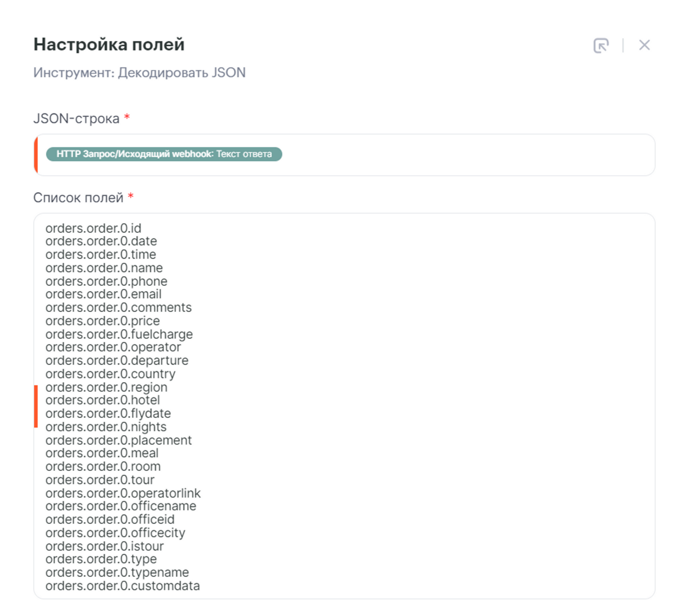Click on orders.order.0.typename line

point(117,572)
